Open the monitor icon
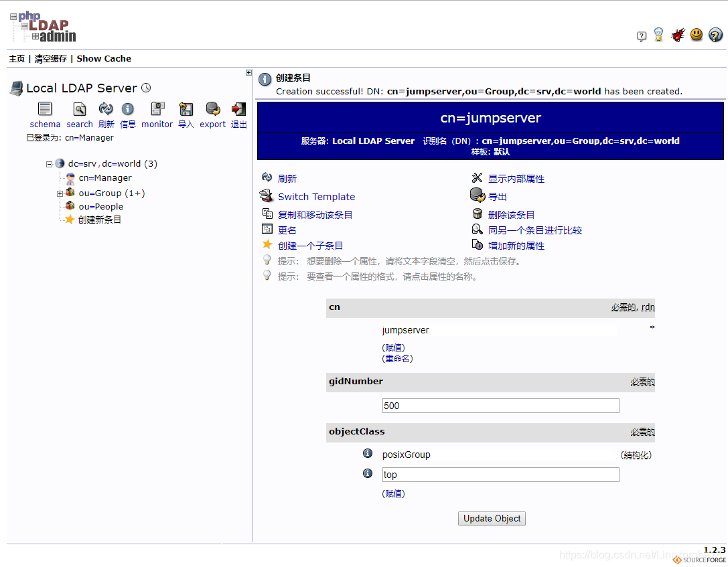The image size is (728, 567). [x=157, y=109]
